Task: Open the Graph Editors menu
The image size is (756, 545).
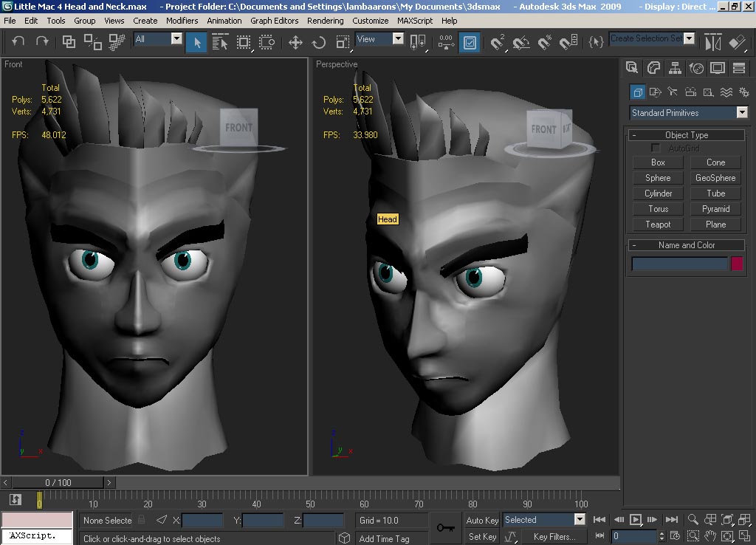Action: coord(275,21)
